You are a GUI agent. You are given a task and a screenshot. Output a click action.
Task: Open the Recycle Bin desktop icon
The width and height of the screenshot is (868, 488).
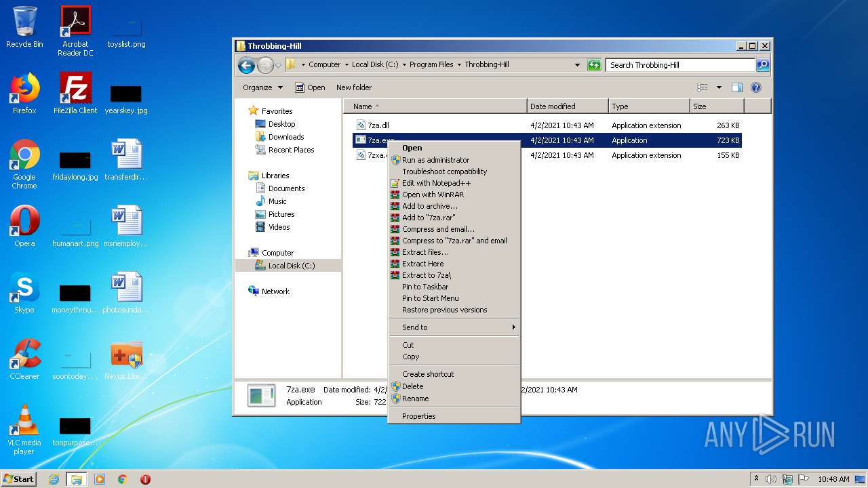24,27
